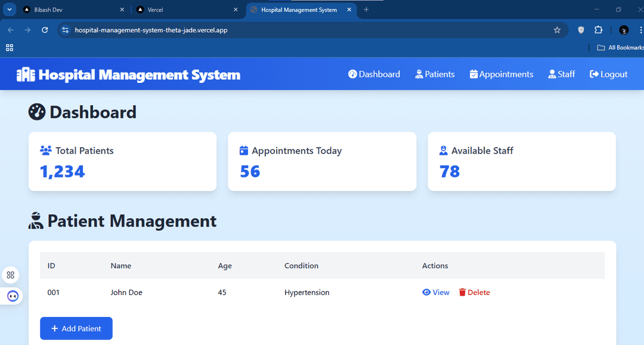The image size is (644, 345).
Task: Open the browser extensions puzzle icon
Action: [599, 30]
